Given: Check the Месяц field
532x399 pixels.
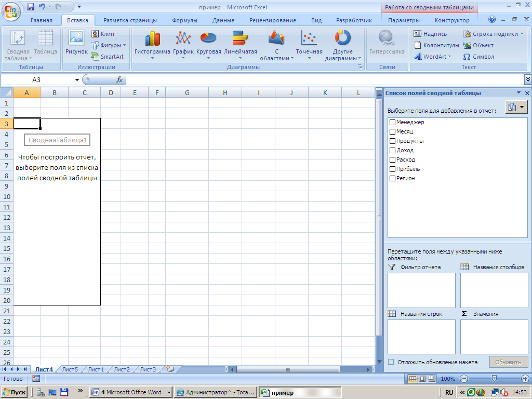Looking at the screenshot, I should coord(393,131).
